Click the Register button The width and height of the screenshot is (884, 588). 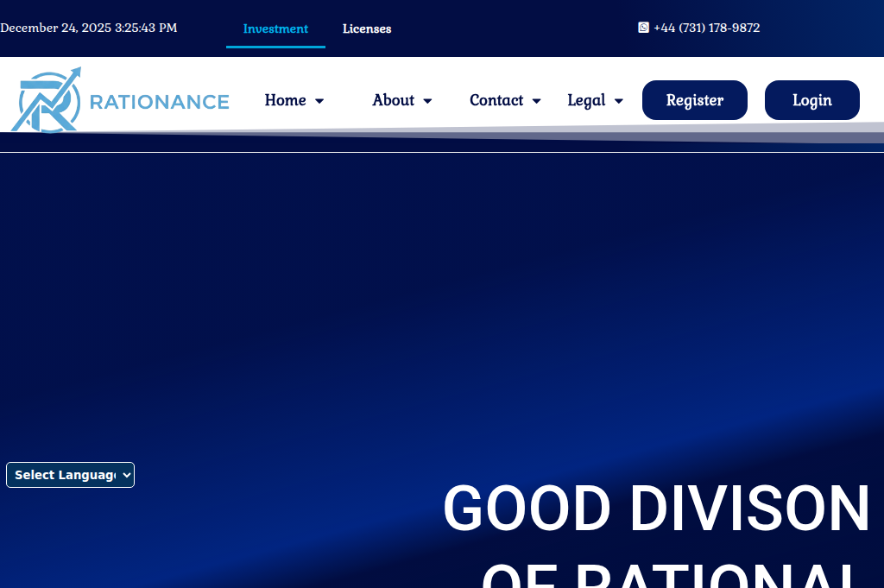click(x=694, y=100)
